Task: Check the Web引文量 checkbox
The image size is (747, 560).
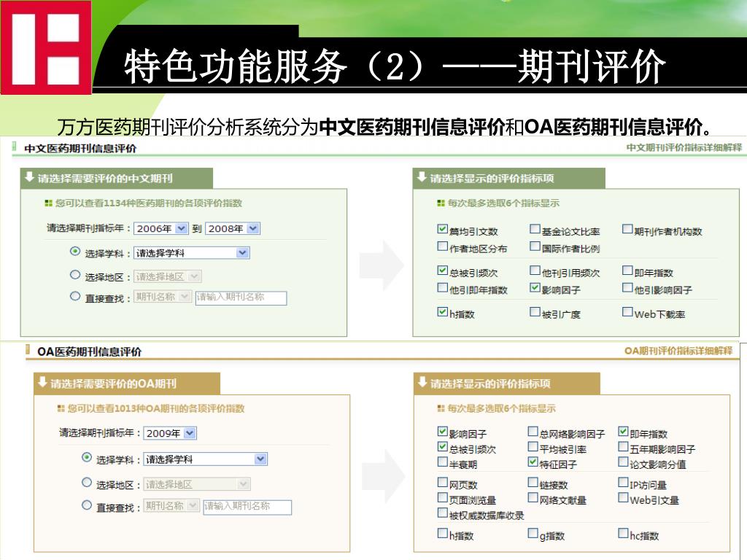Action: click(623, 497)
